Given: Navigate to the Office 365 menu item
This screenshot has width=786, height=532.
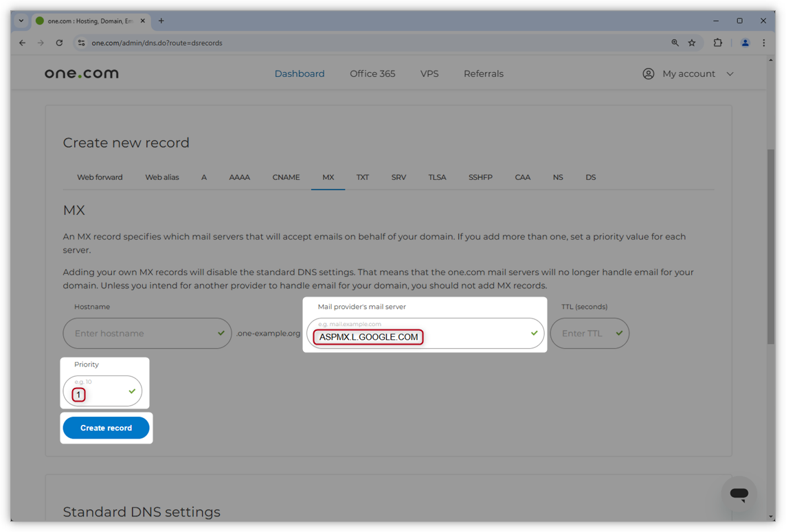Looking at the screenshot, I should tap(372, 73).
